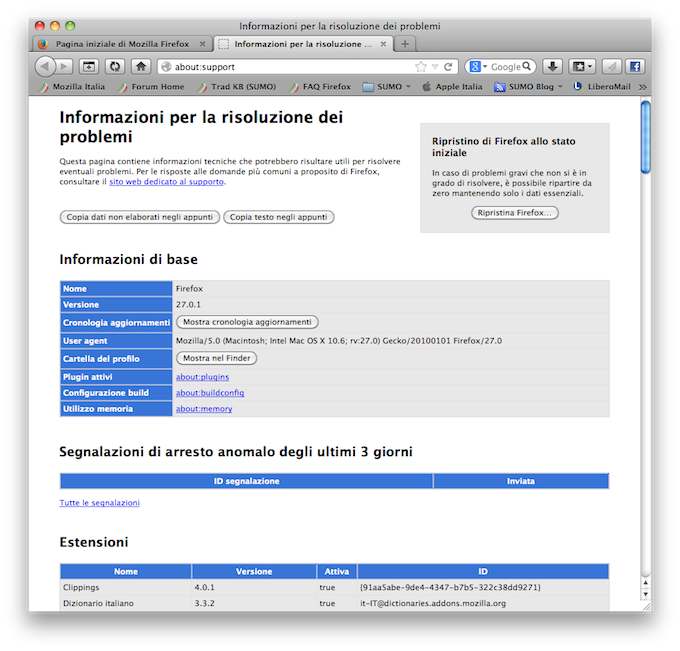Screen dimensions: 680x651
Task: Expand the SUMO bookmarks folder
Action: click(387, 87)
